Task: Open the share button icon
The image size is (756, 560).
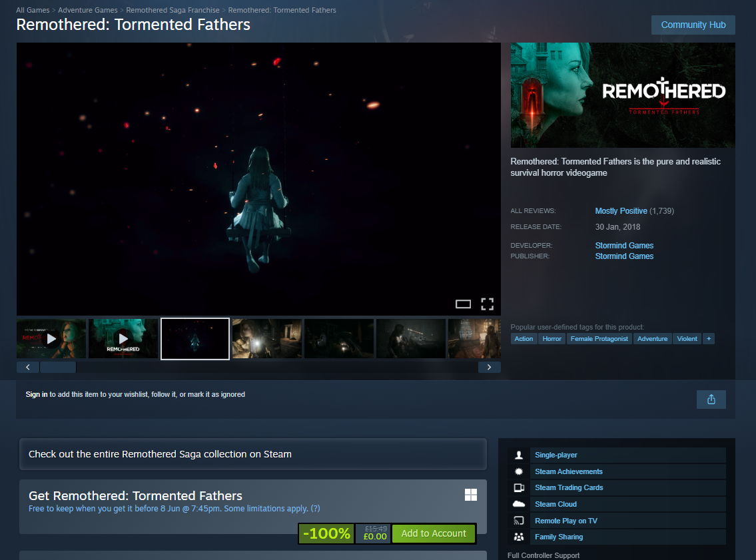Action: 711,400
